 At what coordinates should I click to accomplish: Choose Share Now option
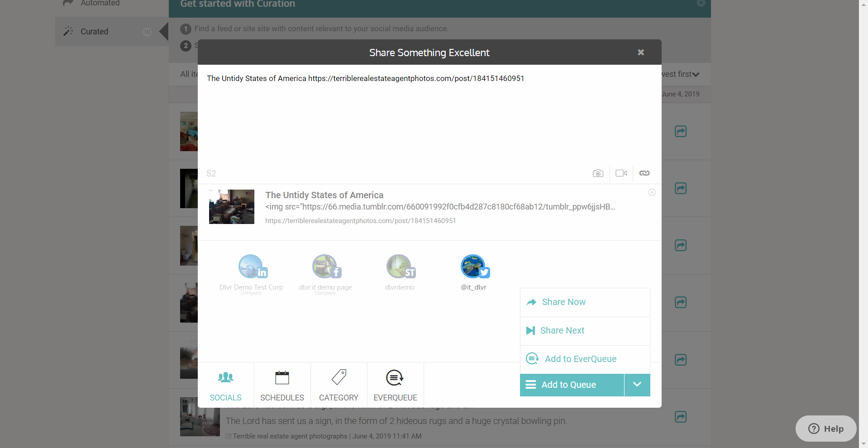(x=585, y=302)
